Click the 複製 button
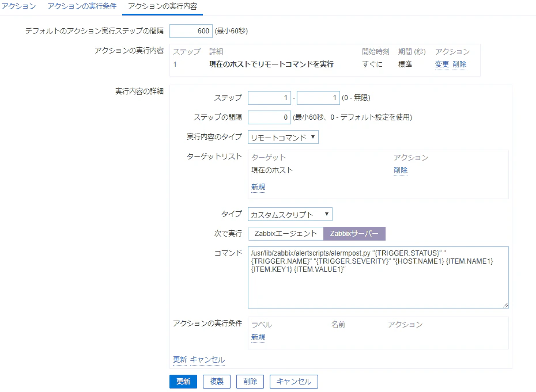The height and width of the screenshot is (392, 536). pos(217,382)
